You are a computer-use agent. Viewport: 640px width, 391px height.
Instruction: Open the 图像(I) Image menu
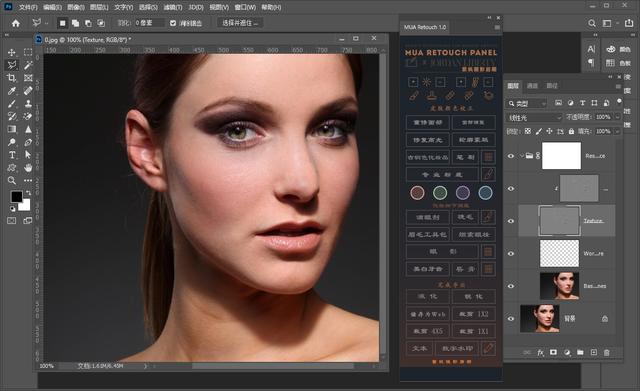[x=76, y=7]
